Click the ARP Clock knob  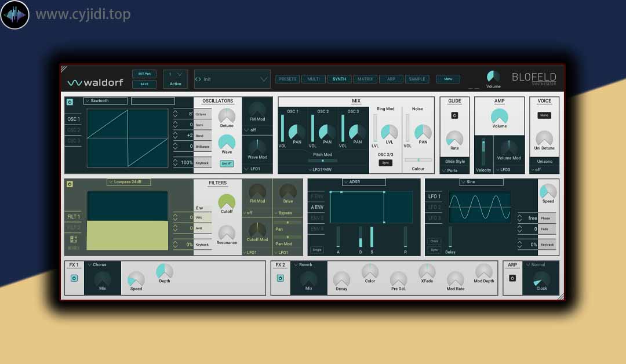pyautogui.click(x=542, y=279)
